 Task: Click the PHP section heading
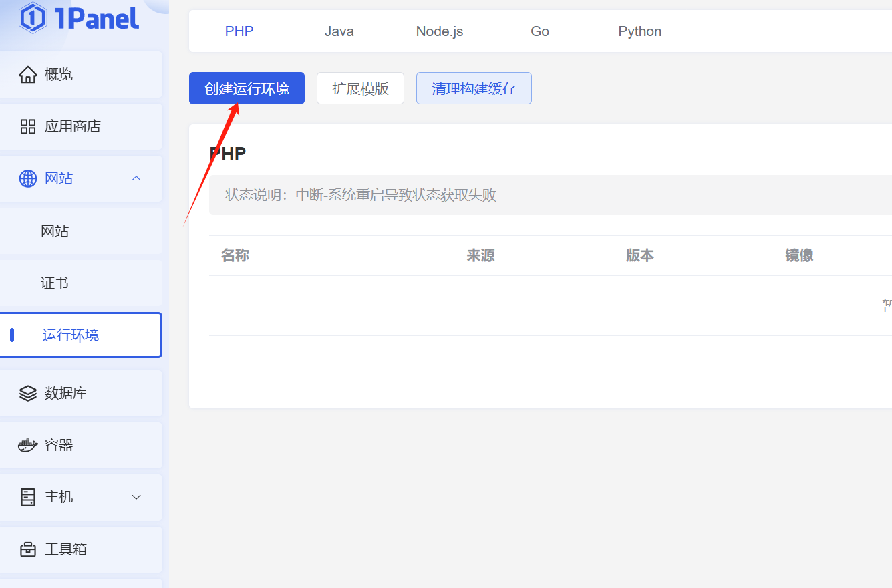[228, 154]
